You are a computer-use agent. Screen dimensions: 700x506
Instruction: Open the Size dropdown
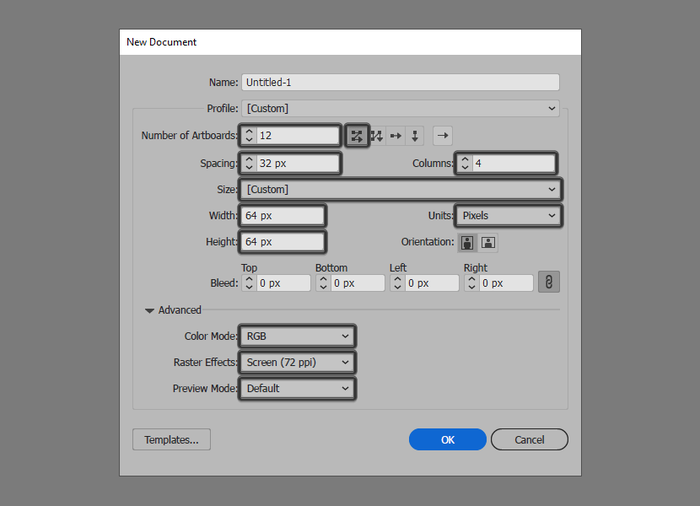pyautogui.click(x=400, y=189)
